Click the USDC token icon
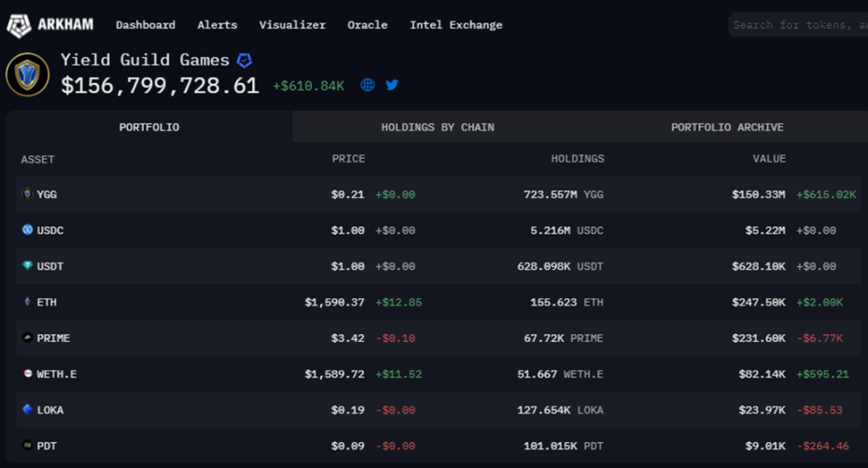The image size is (868, 468). pyautogui.click(x=27, y=230)
